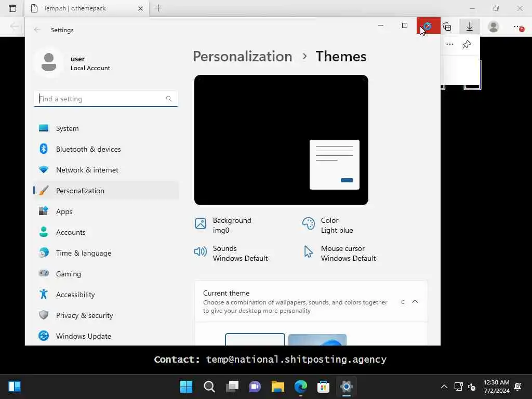Select the blue Windows theme thumbnail
This screenshot has width=532, height=399.
coord(317,340)
